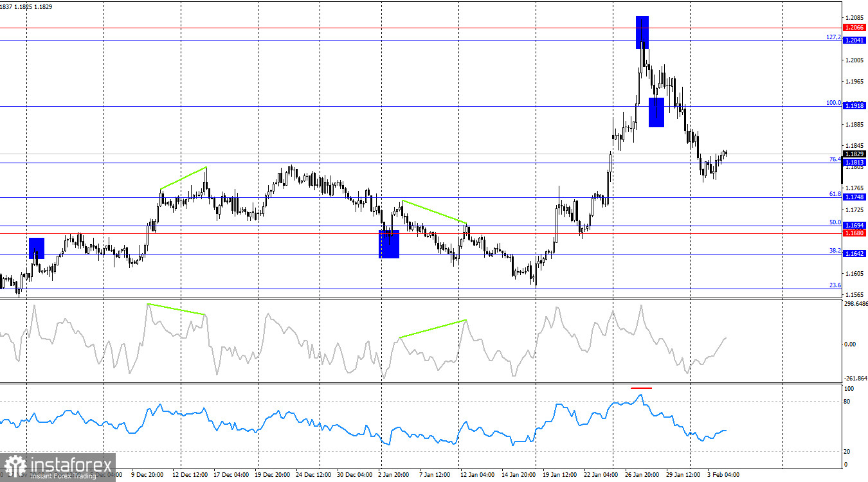The image size is (868, 482).
Task: Select the 20 level on the oscillator scale
Action: pyautogui.click(x=848, y=452)
